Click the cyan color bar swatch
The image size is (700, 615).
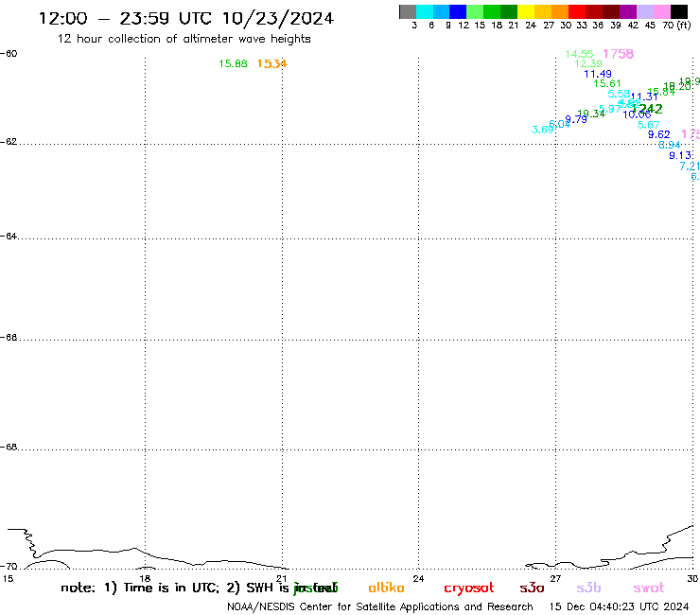[x=425, y=11]
